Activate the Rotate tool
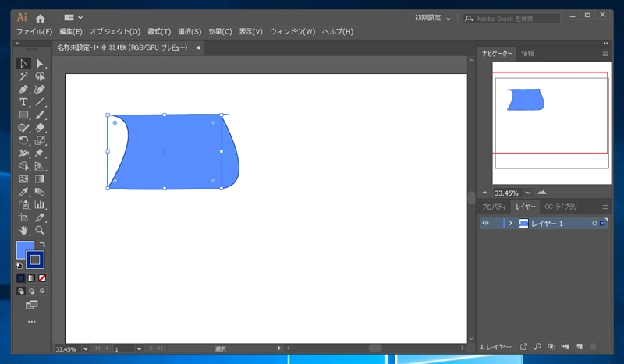 23,140
